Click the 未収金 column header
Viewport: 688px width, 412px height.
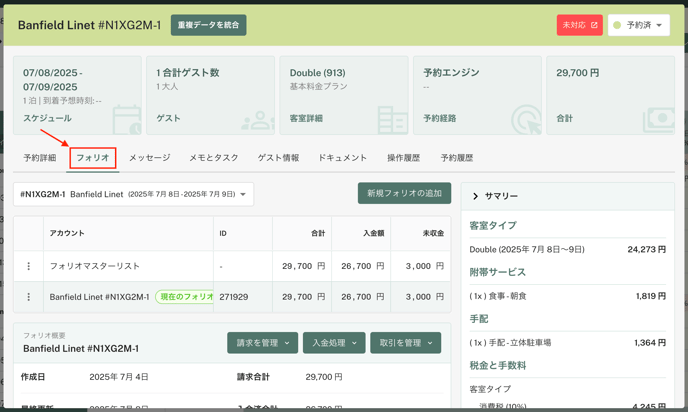click(x=433, y=233)
